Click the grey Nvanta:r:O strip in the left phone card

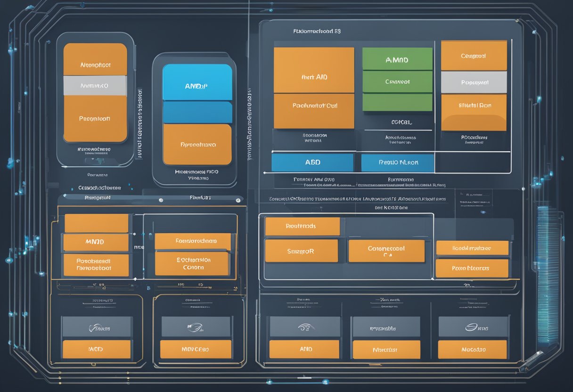[95, 86]
